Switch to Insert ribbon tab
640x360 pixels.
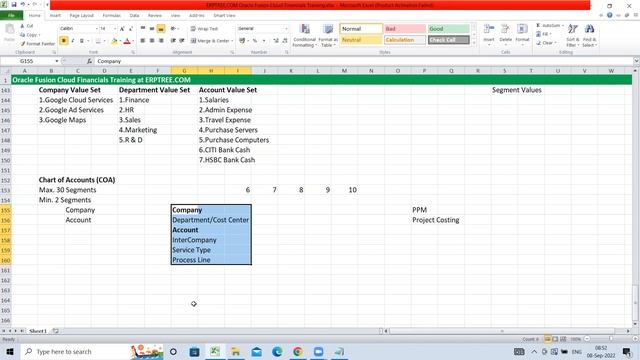pos(55,16)
